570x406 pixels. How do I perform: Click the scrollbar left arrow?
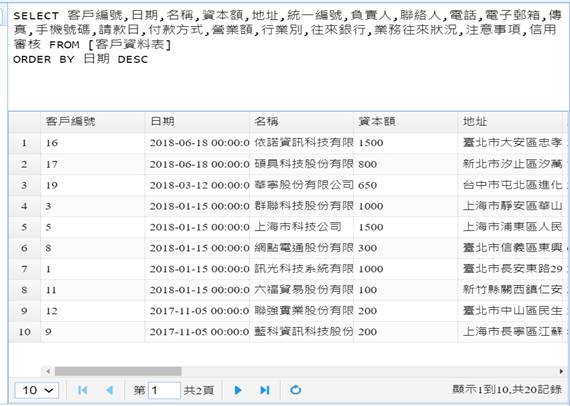48,371
